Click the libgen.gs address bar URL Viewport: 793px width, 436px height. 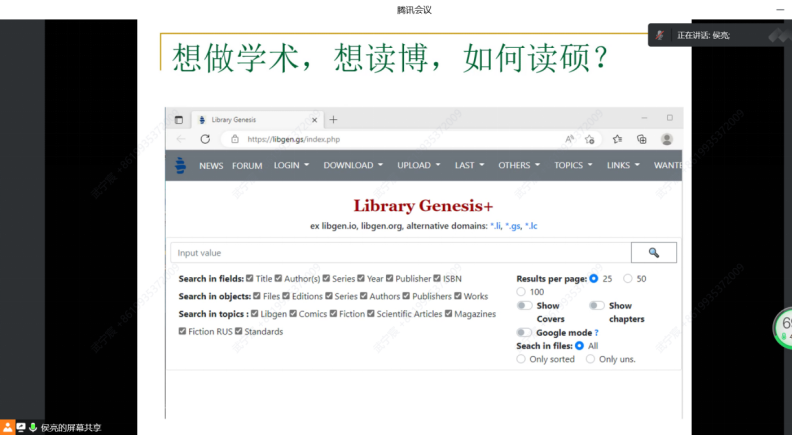tap(293, 139)
